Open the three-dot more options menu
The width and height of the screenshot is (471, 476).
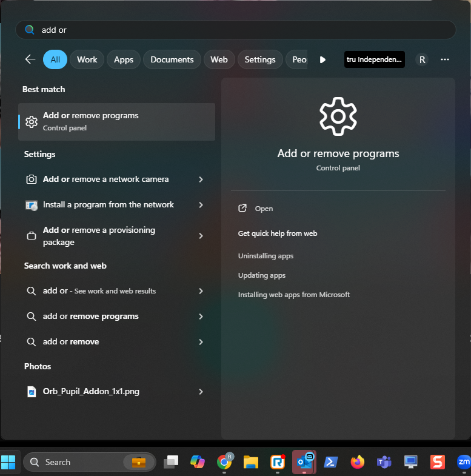[x=444, y=59]
